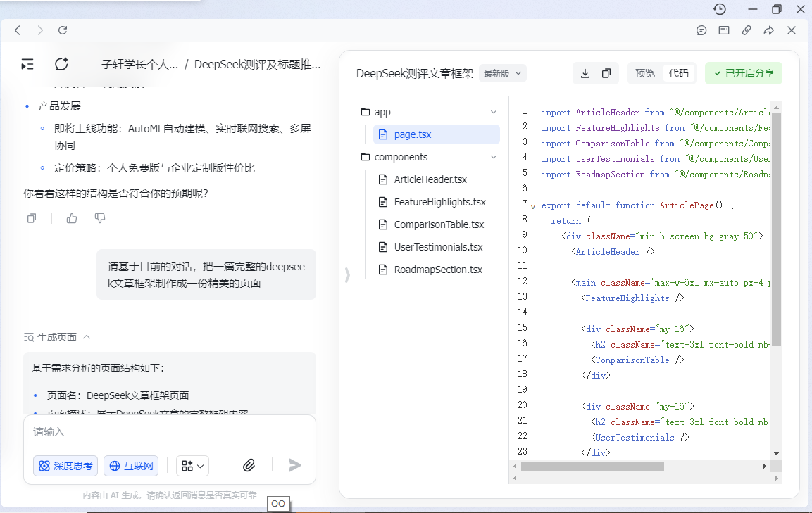The image size is (812, 513).
Task: Attach a file with the paperclip icon
Action: coord(249,465)
